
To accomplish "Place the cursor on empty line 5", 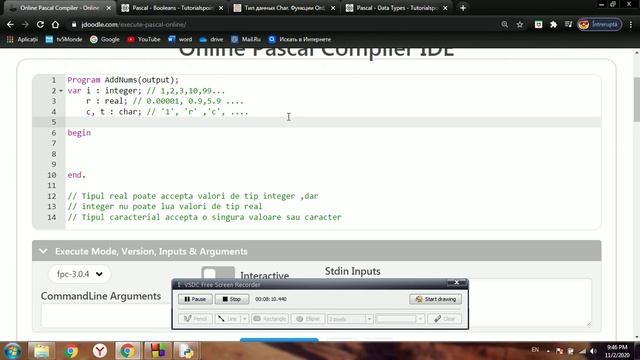I will click(x=333, y=122).
